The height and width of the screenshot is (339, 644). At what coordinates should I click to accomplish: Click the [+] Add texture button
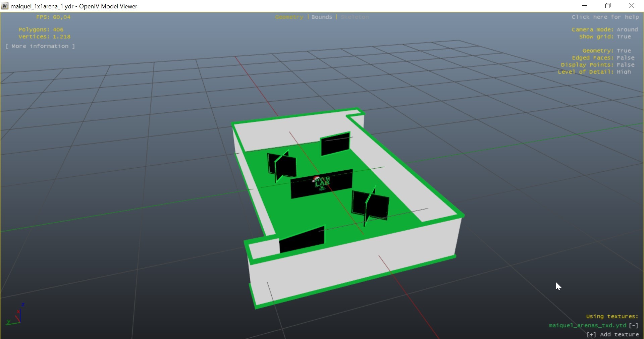(612, 334)
